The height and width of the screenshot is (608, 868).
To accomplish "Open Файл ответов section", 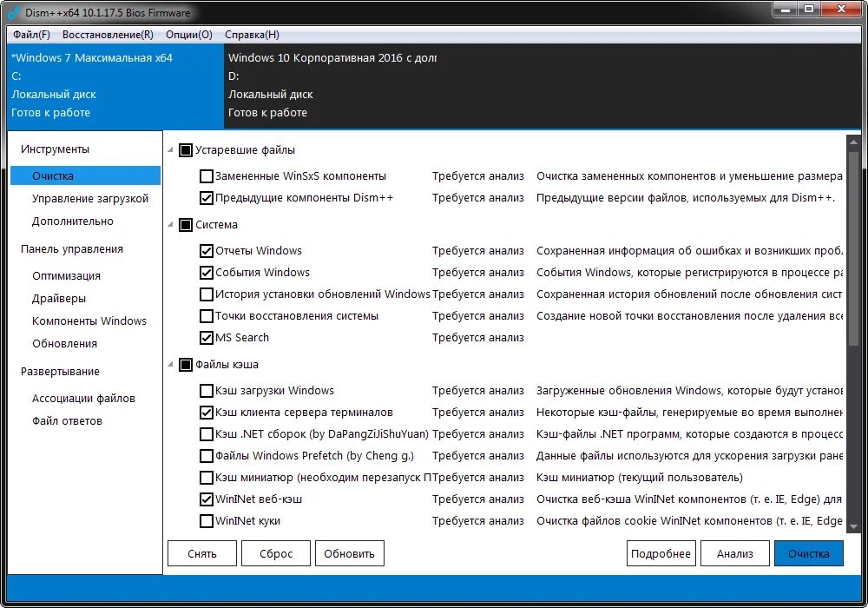I will 67,421.
